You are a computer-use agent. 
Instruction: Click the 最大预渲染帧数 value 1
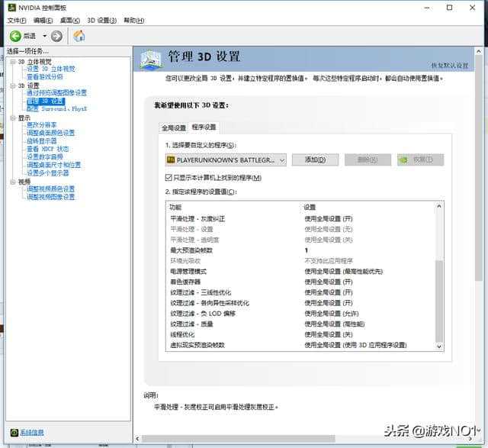(x=307, y=250)
